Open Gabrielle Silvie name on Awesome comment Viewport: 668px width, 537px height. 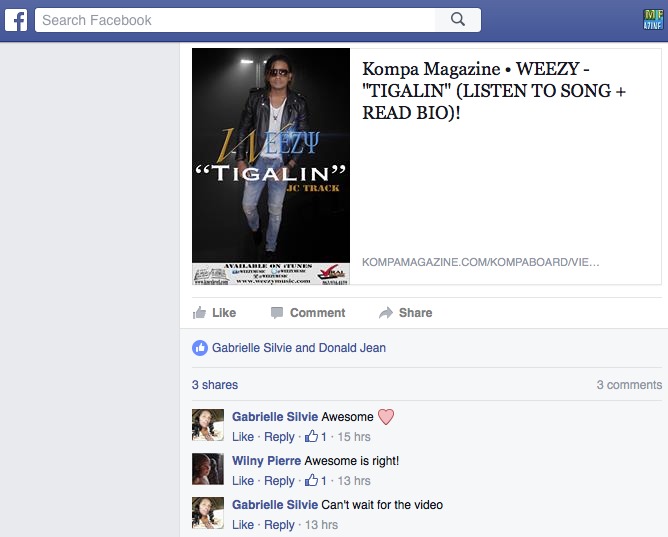click(x=275, y=416)
